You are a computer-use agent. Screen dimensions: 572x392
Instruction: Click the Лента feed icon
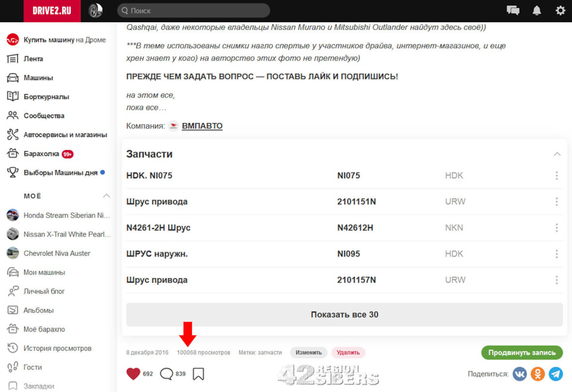click(13, 59)
